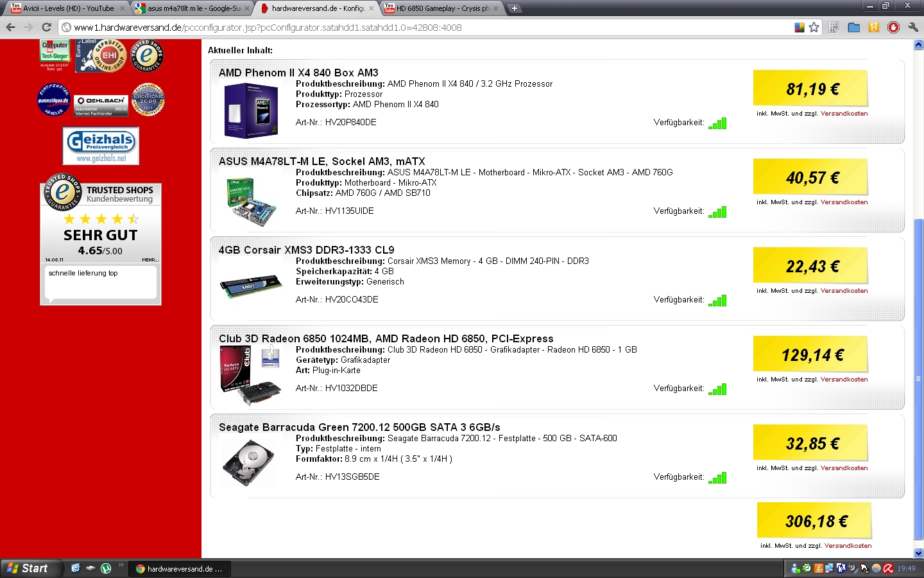Click the Computer Bild Test-Sieger badge
The image size is (924, 578).
[x=55, y=55]
